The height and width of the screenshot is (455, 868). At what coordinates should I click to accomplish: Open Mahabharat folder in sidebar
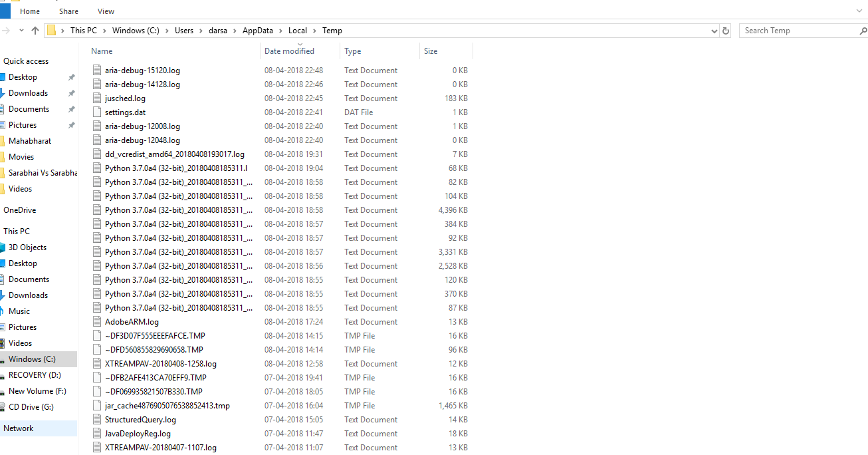pos(30,141)
